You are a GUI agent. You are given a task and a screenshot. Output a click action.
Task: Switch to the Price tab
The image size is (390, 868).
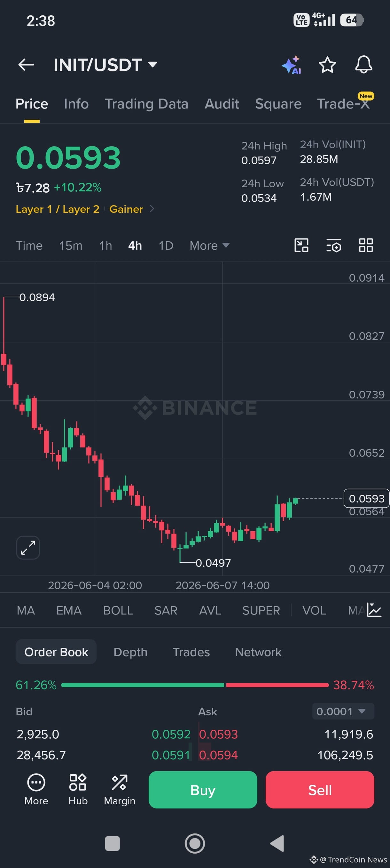[x=32, y=104]
